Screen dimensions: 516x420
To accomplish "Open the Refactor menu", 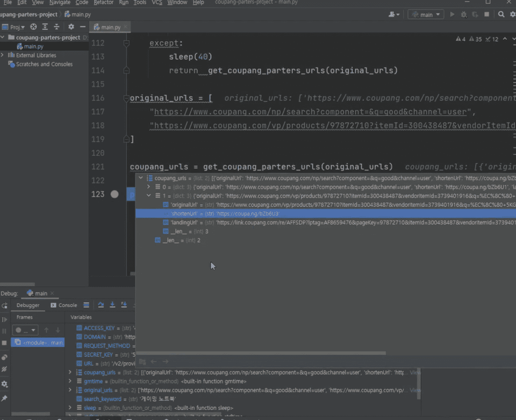I will [x=104, y=2].
